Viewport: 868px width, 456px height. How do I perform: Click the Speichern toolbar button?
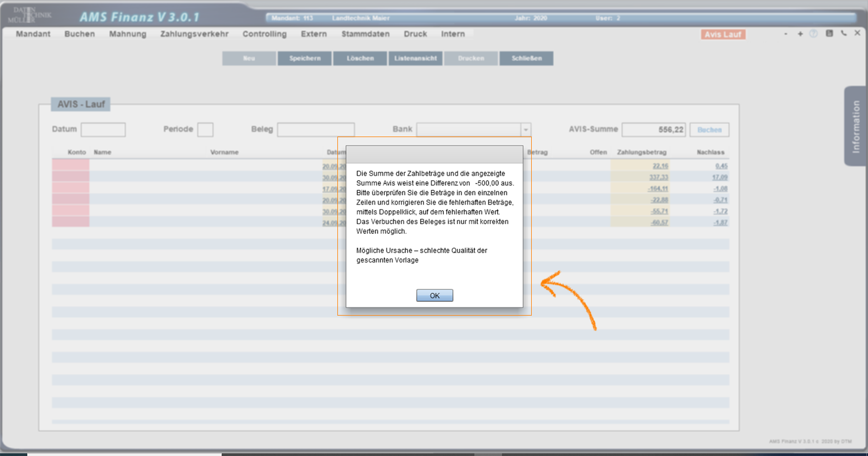(x=305, y=59)
